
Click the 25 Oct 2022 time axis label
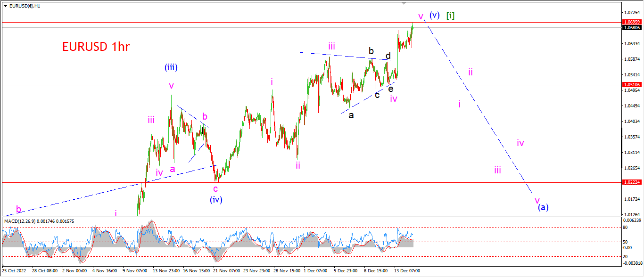(x=15, y=271)
